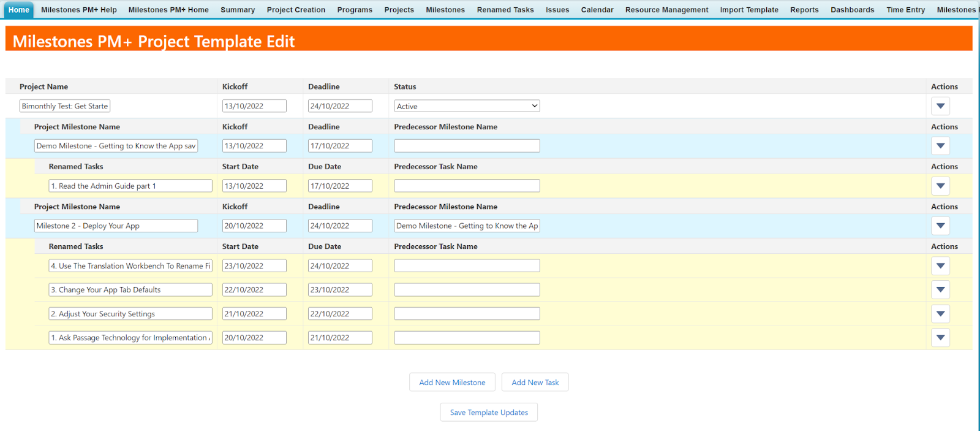
Task: Edit project Deadline date 24/10/2022
Action: [340, 106]
